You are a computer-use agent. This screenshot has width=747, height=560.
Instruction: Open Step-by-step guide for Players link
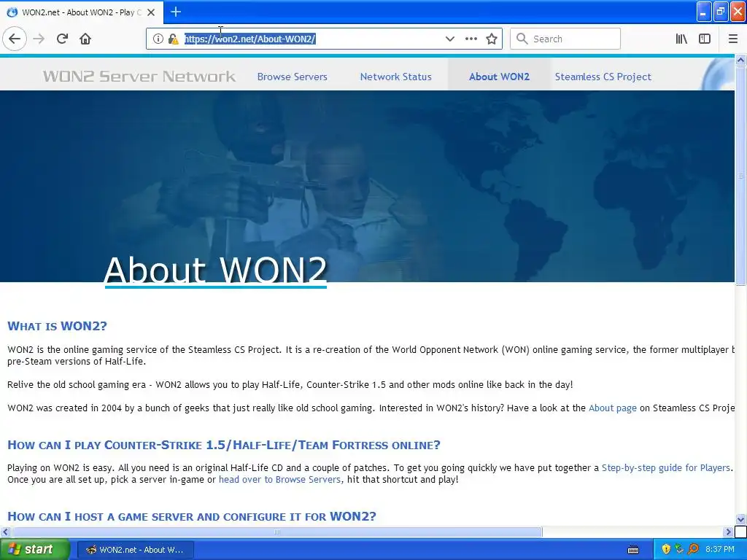point(665,467)
